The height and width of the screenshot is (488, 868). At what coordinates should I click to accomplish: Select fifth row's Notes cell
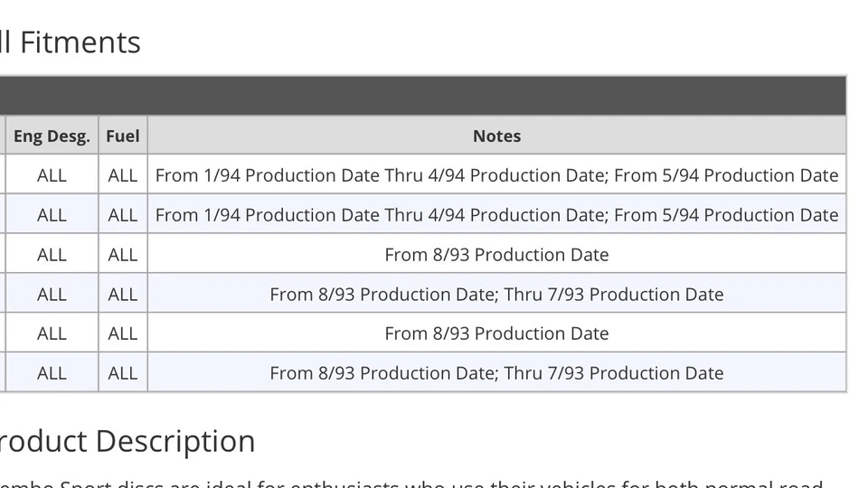point(496,333)
